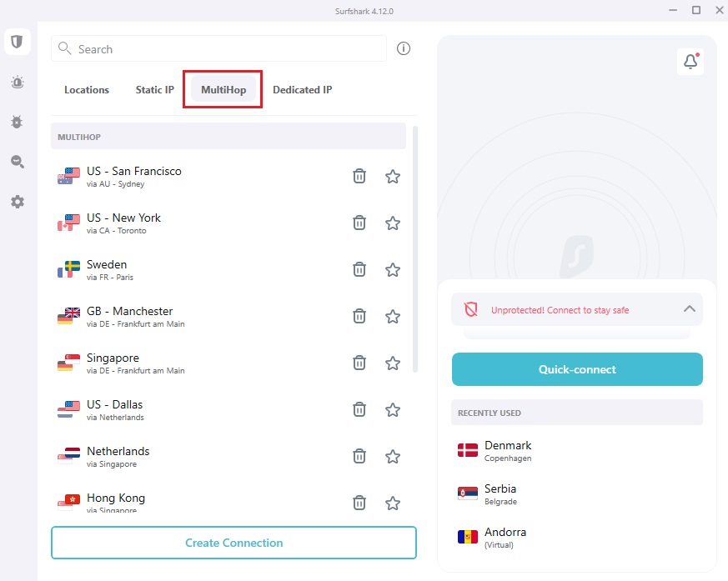The width and height of the screenshot is (728, 581).
Task: Connect to Singapore via Frankfurt am Main
Action: click(228, 363)
